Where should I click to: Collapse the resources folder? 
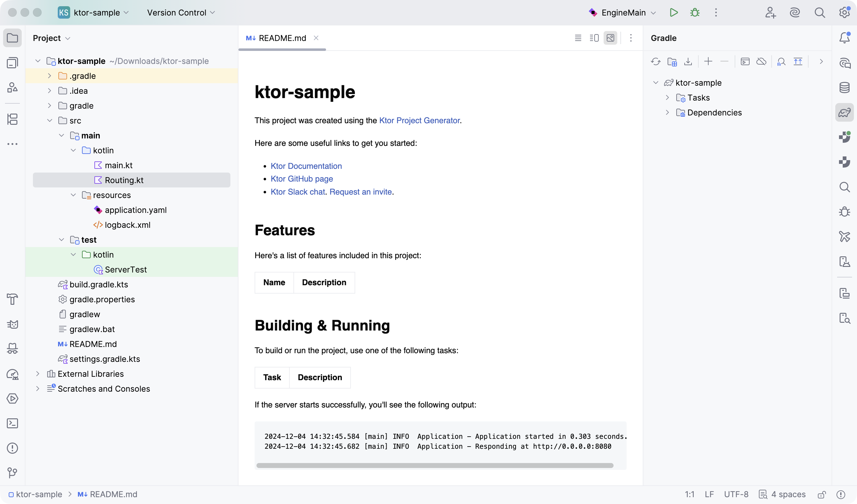(x=73, y=195)
